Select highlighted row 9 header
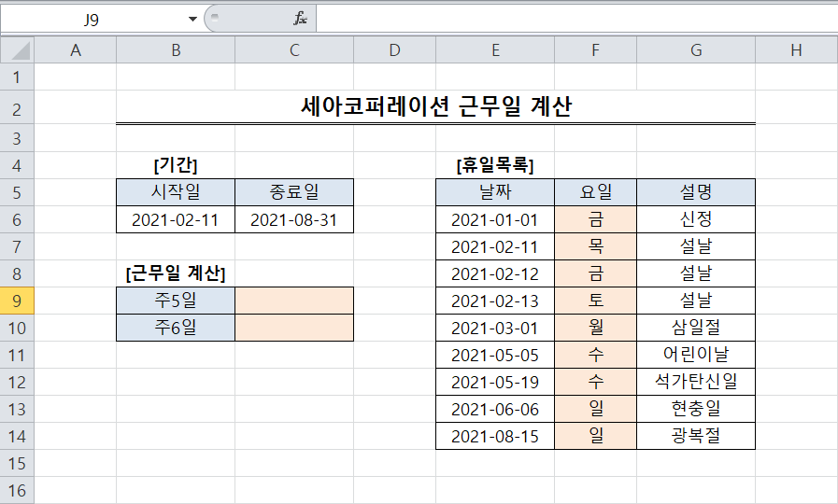838x504 pixels. (17, 301)
